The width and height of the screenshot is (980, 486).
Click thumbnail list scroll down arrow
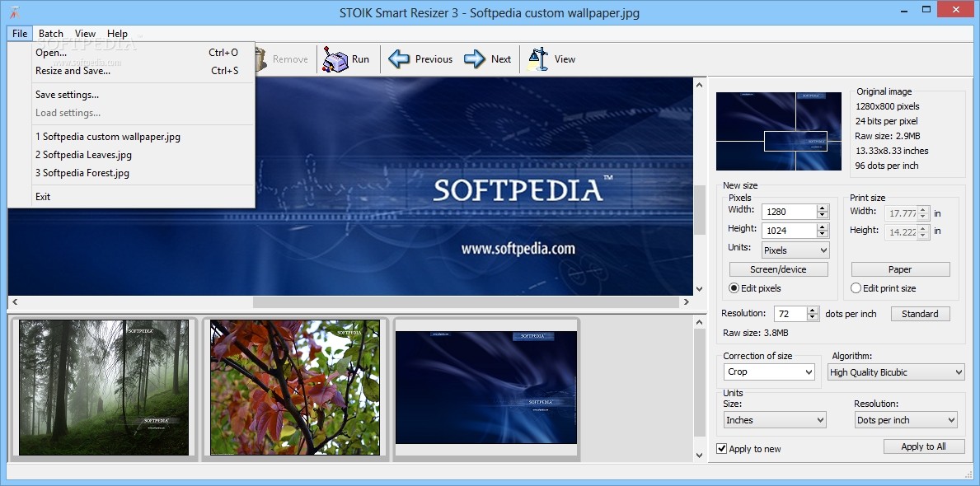coord(700,456)
